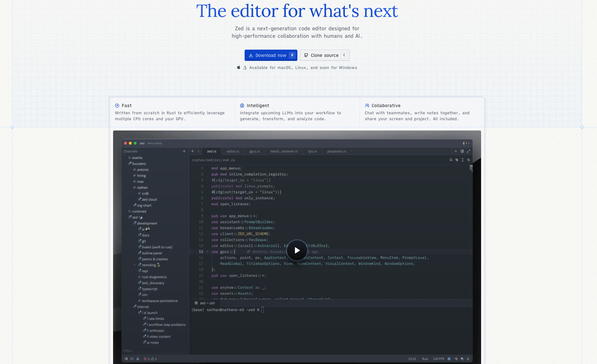Toggle the chat panel status bar icon

(462, 359)
